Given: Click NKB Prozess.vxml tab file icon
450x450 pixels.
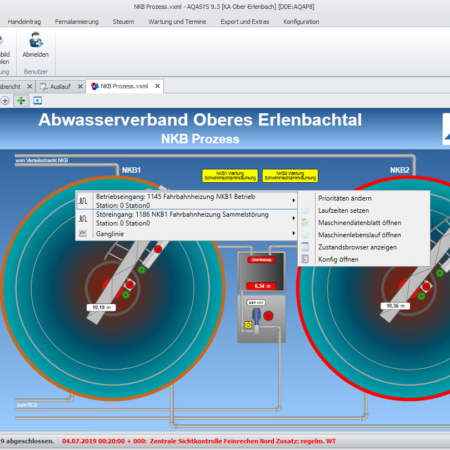Looking at the screenshot, I should pyautogui.click(x=95, y=86).
